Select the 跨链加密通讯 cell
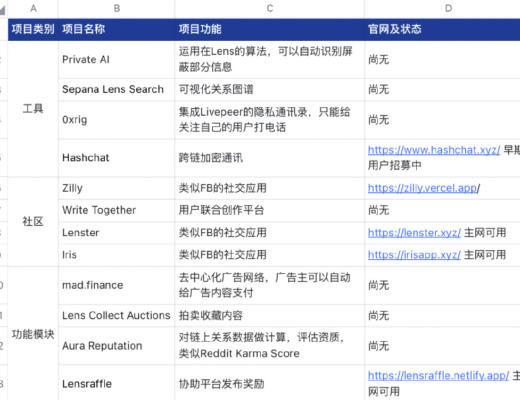The width and height of the screenshot is (520, 400). [x=270, y=158]
